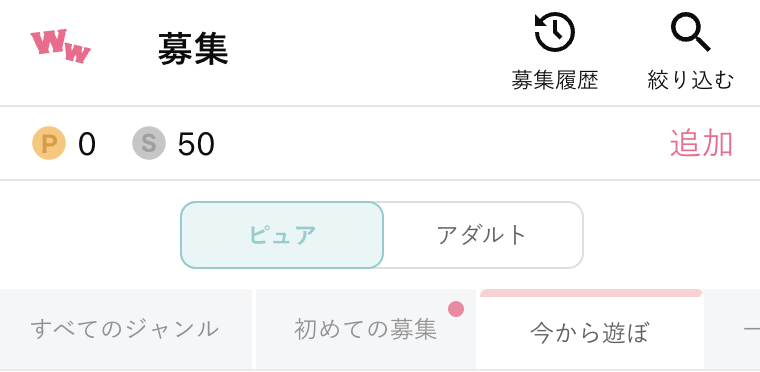The width and height of the screenshot is (760, 372).
Task: Tap the S point balance value 50
Action: point(196,144)
